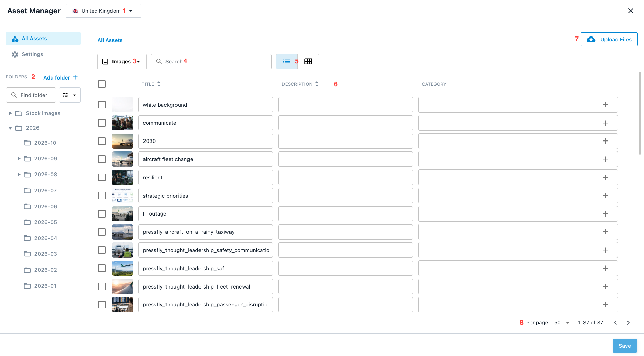Check the aircraft fleet change checkbox
This screenshot has height=356, width=644.
tap(102, 159)
